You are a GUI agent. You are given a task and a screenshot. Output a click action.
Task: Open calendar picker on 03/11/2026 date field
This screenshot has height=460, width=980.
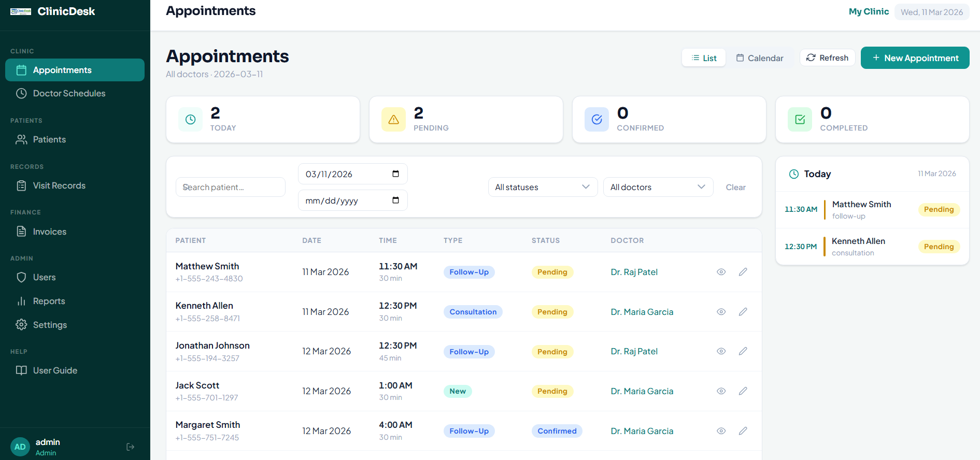(x=395, y=174)
